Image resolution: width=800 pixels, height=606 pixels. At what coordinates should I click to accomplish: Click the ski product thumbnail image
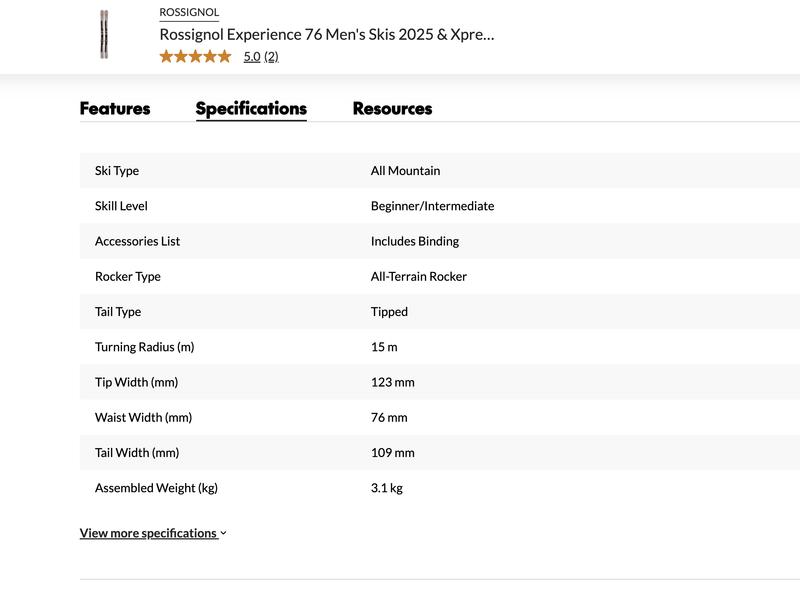coord(103,33)
